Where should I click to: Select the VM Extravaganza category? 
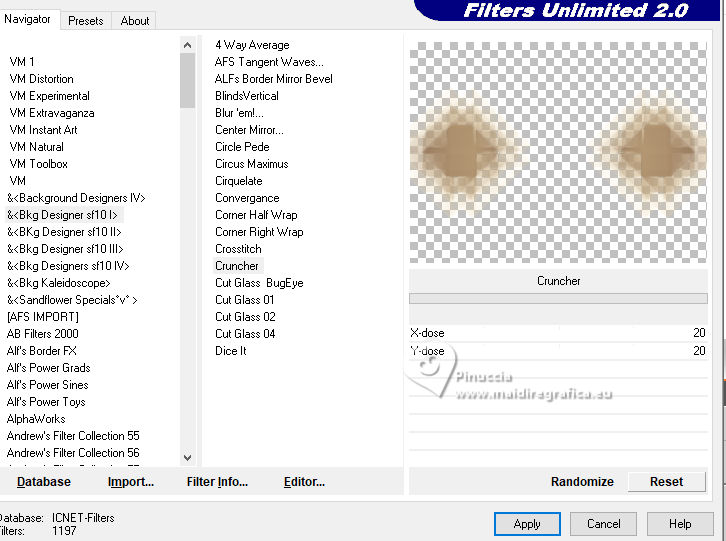[51, 113]
